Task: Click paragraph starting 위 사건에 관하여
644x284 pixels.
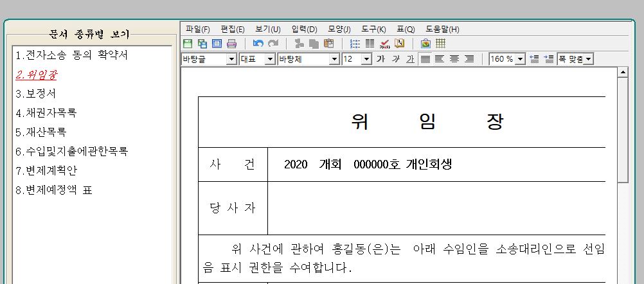Action: click(404, 258)
